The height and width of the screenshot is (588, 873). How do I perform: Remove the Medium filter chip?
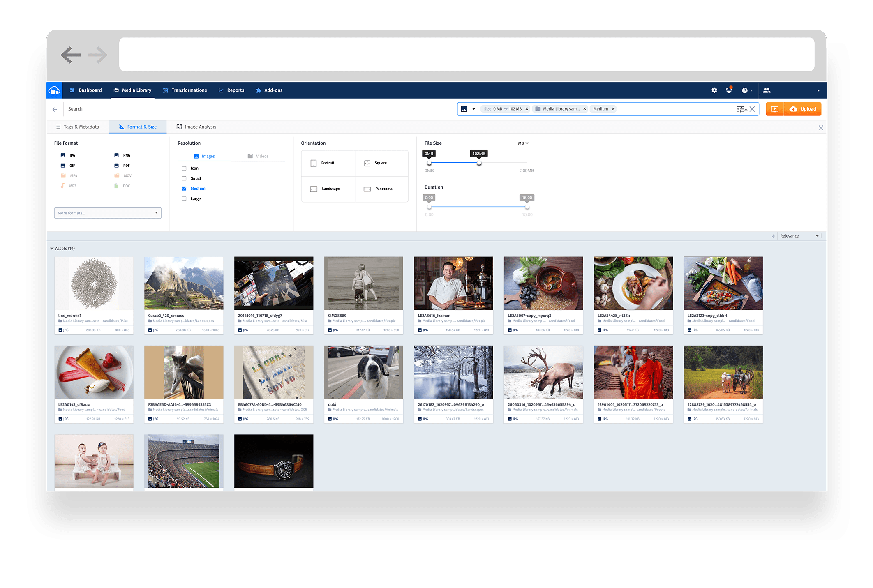[x=613, y=108]
